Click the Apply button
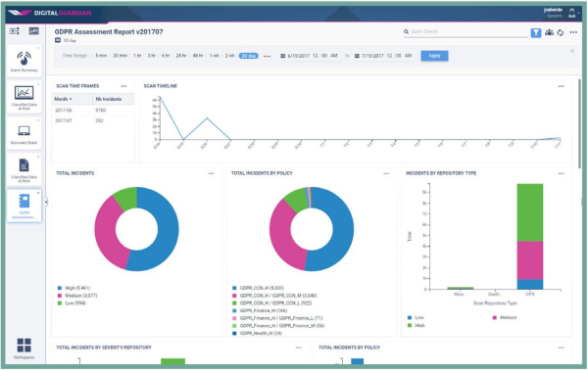588x370 pixels. [x=434, y=56]
